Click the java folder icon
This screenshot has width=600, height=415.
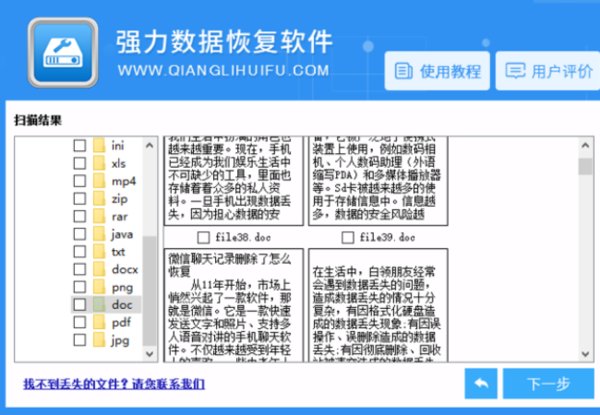(99, 234)
